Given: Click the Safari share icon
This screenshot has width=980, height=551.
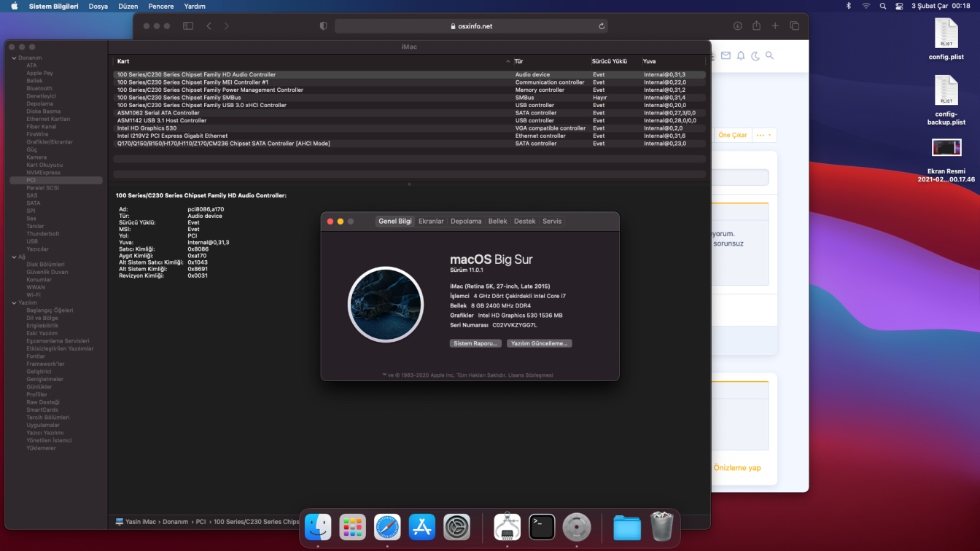Looking at the screenshot, I should click(x=756, y=26).
